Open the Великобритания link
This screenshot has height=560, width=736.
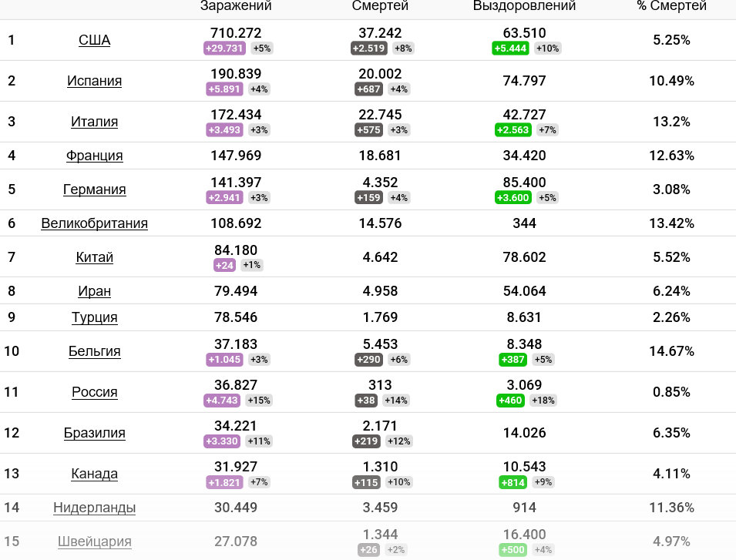(94, 223)
